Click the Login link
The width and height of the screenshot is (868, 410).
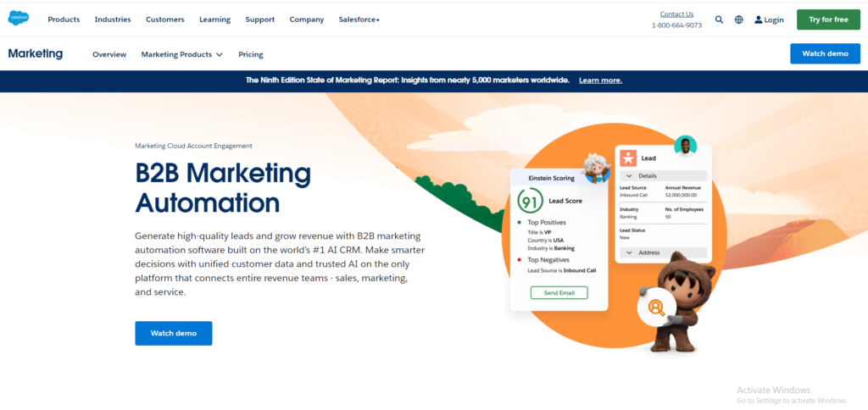pos(774,20)
